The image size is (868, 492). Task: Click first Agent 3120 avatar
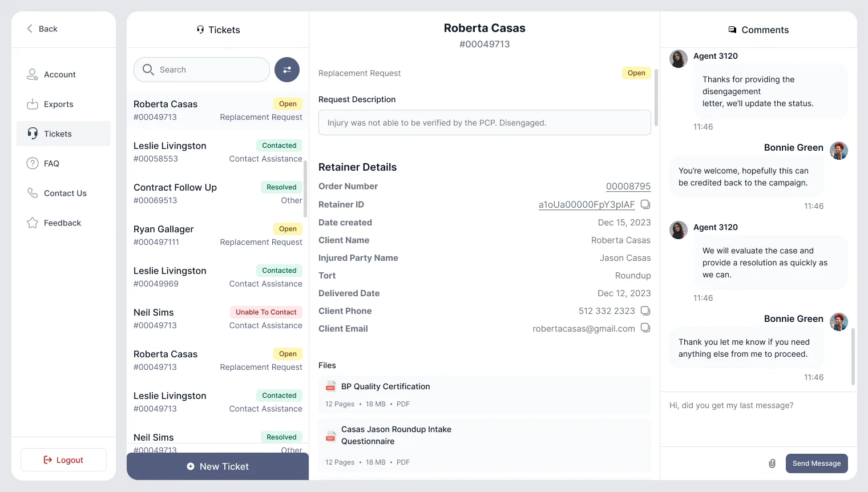click(679, 59)
